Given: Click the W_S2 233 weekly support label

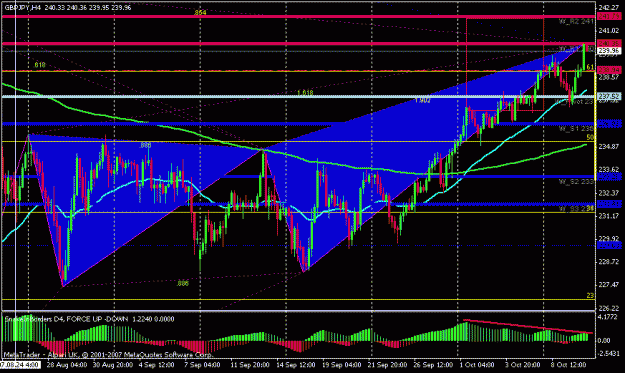Looking at the screenshot, I should pos(576,182).
